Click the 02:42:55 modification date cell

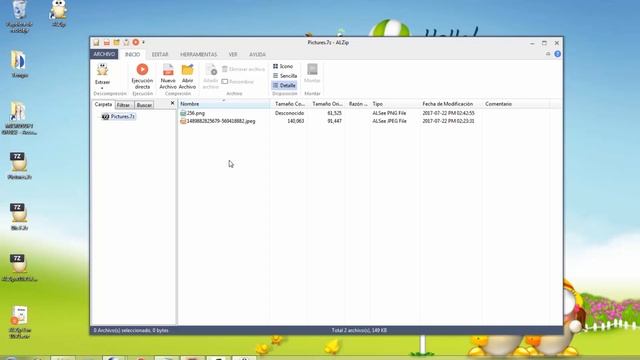pyautogui.click(x=449, y=113)
